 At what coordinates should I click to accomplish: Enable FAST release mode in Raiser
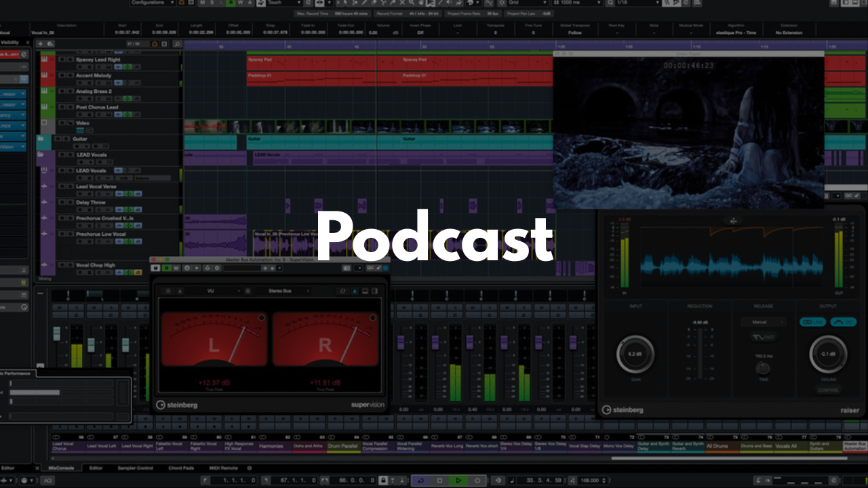click(x=763, y=337)
